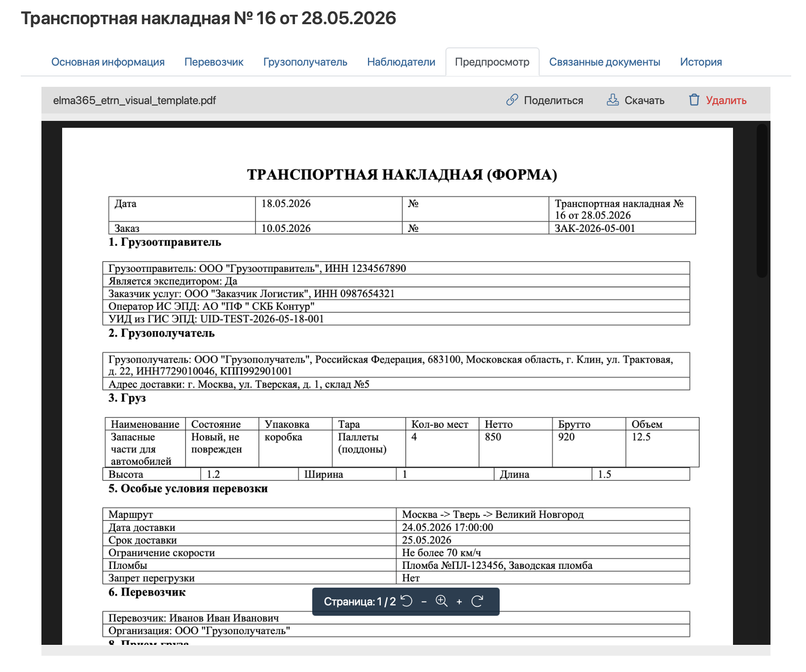806x672 pixels.
Task: View the История tab
Action: [701, 62]
